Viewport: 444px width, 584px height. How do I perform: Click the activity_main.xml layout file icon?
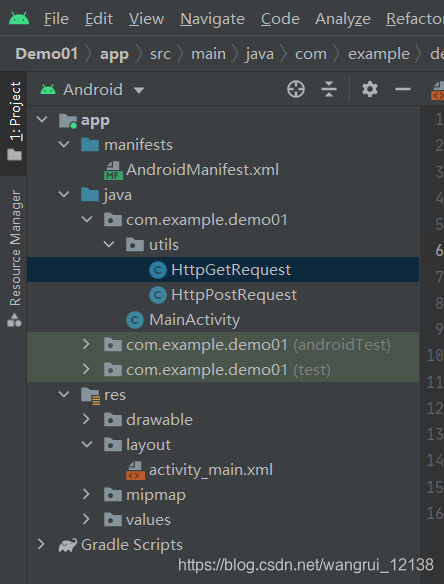pyautogui.click(x=135, y=470)
